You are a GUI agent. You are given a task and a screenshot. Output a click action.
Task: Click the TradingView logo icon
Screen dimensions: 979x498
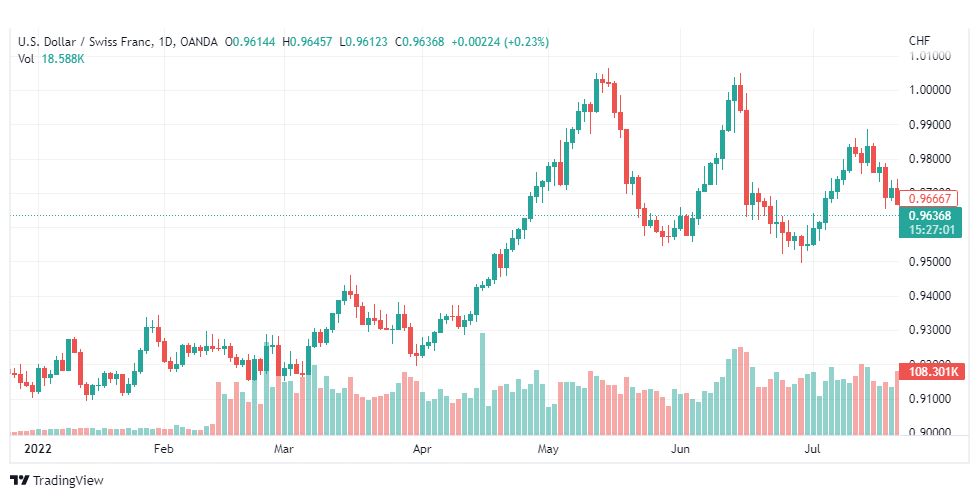[x=20, y=481]
